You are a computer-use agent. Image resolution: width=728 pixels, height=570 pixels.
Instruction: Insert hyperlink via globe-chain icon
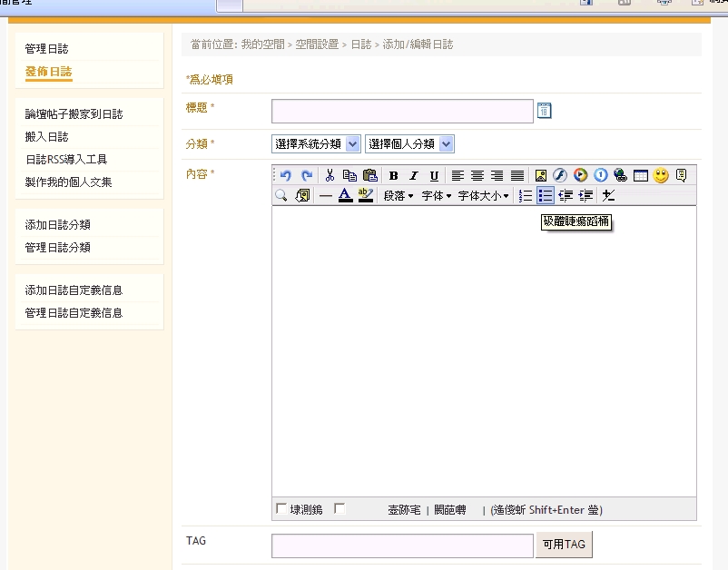tap(620, 175)
